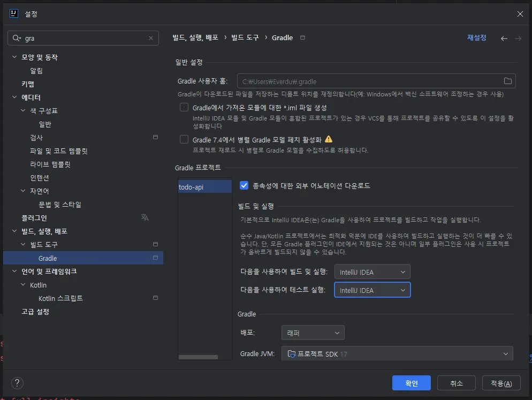Screen dimensions: 532x400
Task: Click the search magnifier icon
Action: coord(17,38)
